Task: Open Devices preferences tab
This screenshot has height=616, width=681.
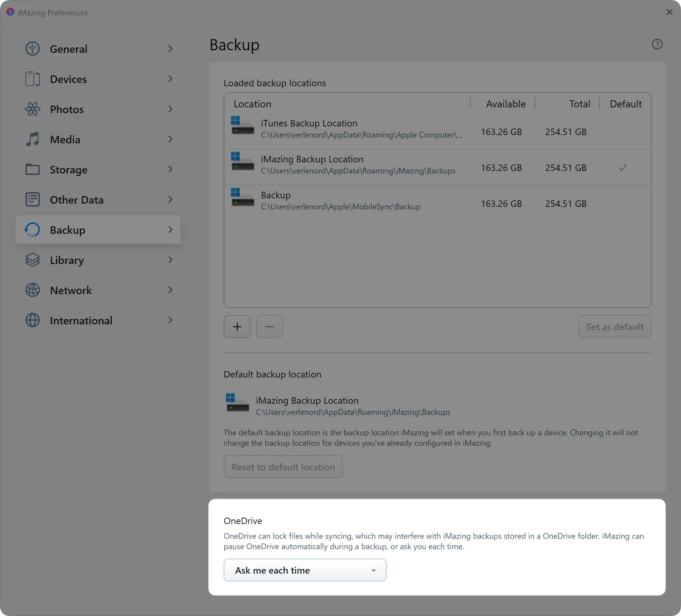Action: click(98, 79)
